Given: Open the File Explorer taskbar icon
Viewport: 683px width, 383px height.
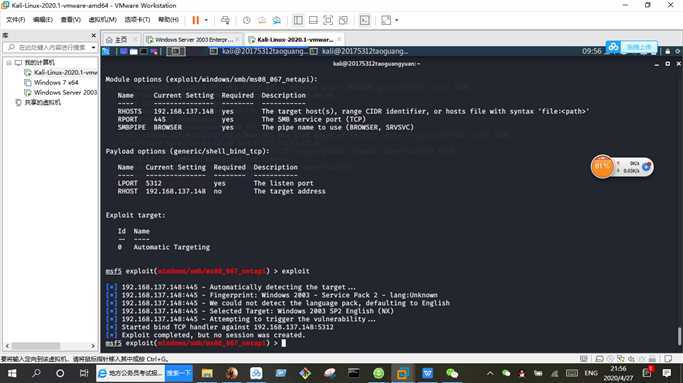Looking at the screenshot, I should coord(207,373).
